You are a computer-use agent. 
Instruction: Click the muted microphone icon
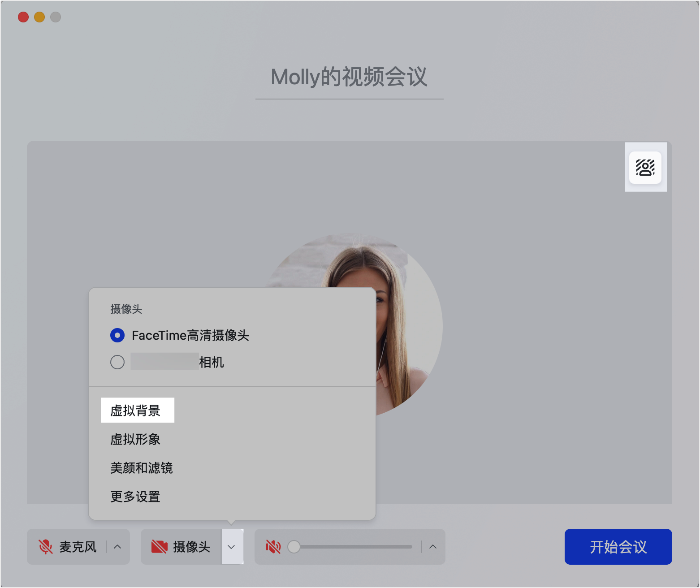point(46,547)
